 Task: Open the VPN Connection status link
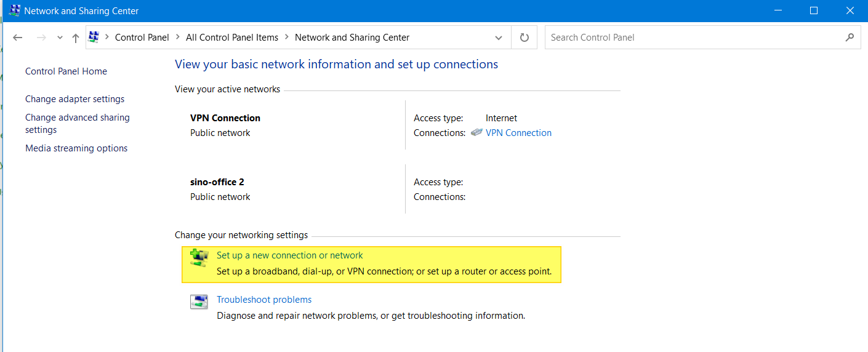click(518, 133)
